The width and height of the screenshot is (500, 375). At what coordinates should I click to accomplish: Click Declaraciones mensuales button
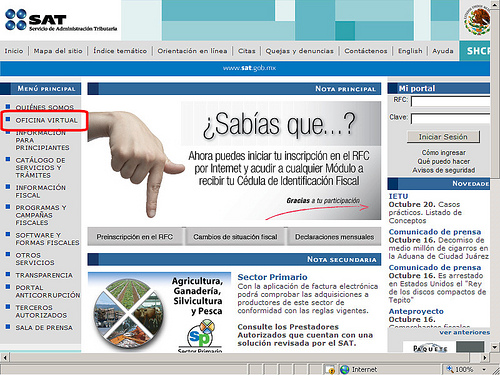point(334,237)
